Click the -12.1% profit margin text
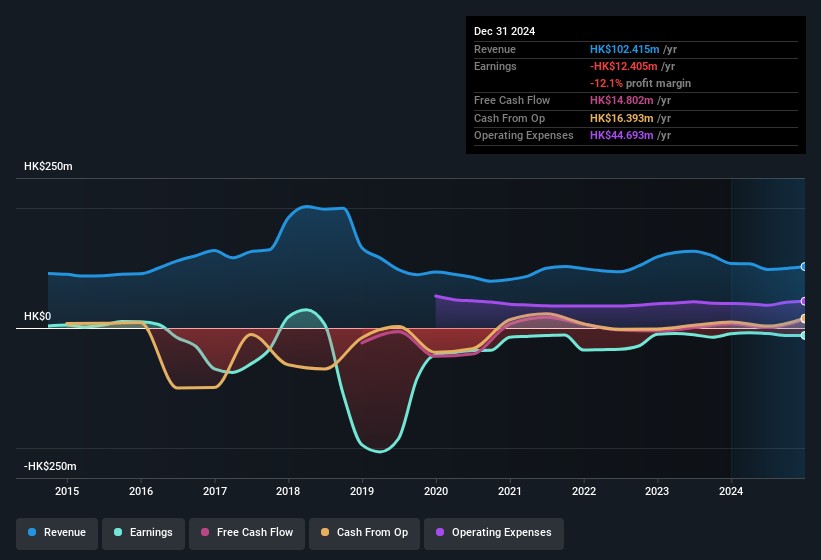This screenshot has height=560, width=821. (x=640, y=83)
